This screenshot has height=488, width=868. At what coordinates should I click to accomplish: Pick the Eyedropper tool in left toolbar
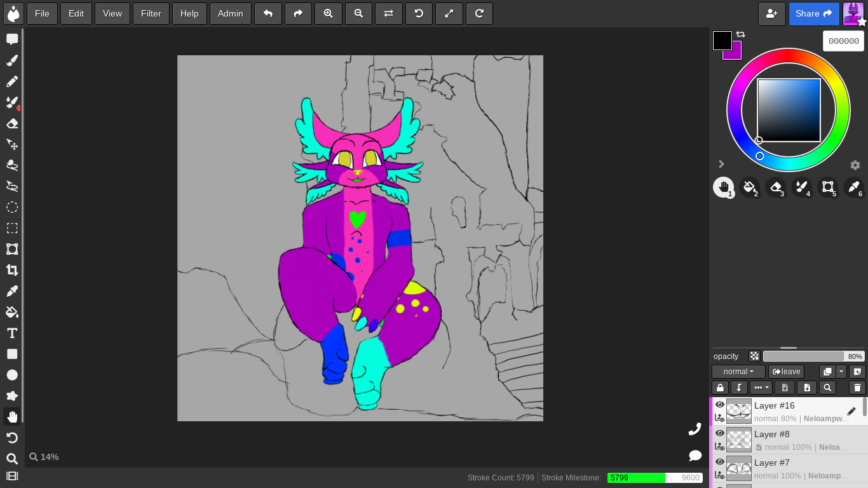pyautogui.click(x=12, y=291)
